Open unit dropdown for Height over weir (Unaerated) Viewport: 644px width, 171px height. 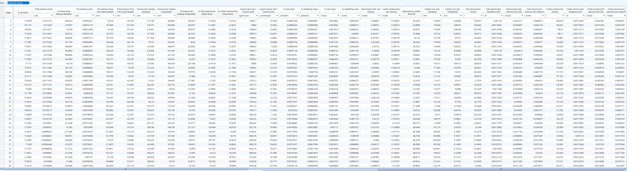[453, 16]
